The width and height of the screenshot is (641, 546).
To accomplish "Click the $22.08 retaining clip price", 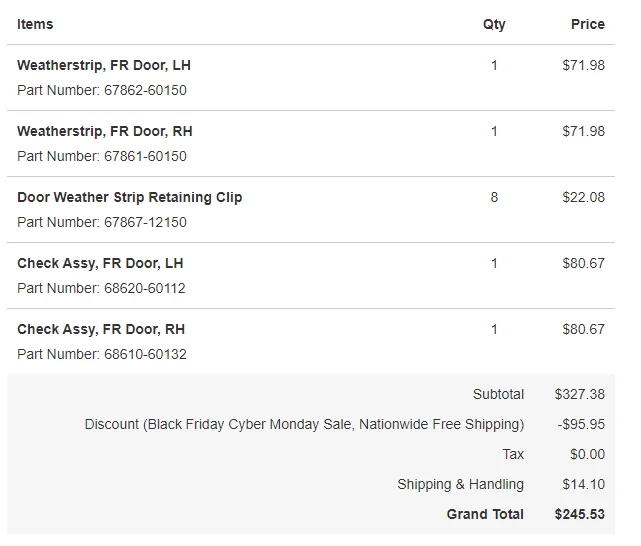I will (x=583, y=197).
